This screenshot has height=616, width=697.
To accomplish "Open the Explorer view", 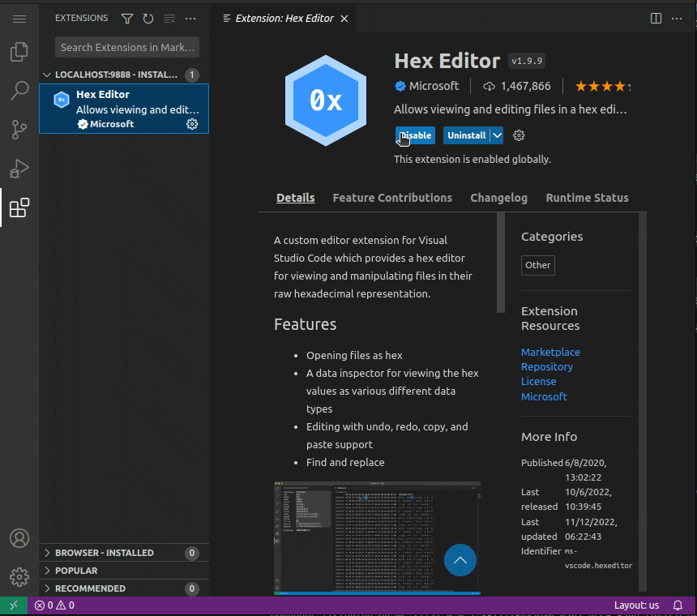I will point(19,52).
